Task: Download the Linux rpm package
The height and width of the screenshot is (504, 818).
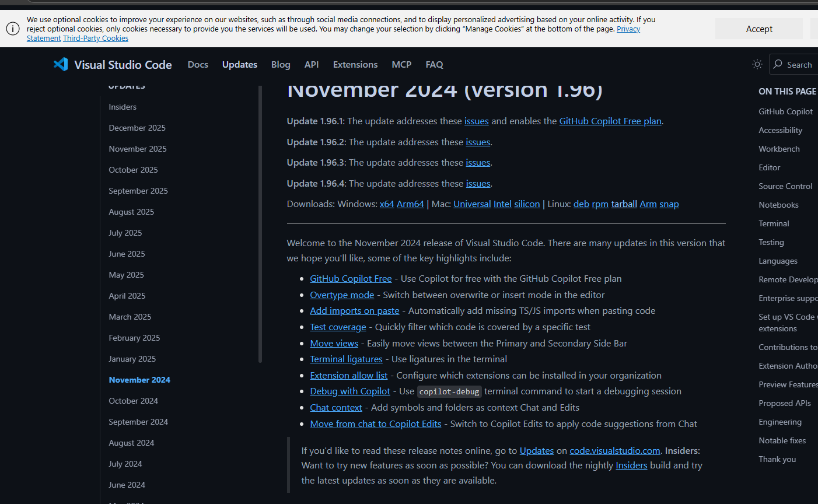Action: 600,204
